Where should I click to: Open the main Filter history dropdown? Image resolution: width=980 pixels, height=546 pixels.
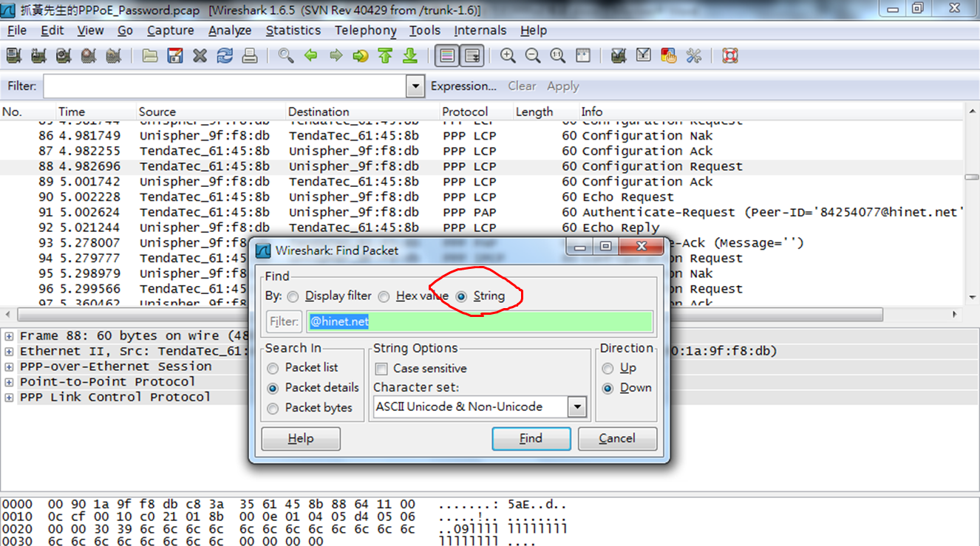click(x=416, y=86)
